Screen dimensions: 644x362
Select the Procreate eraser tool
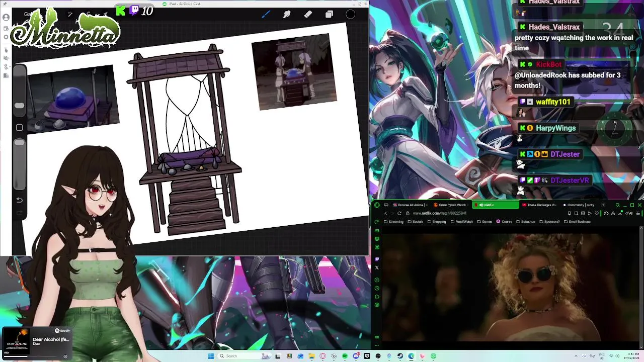[308, 14]
